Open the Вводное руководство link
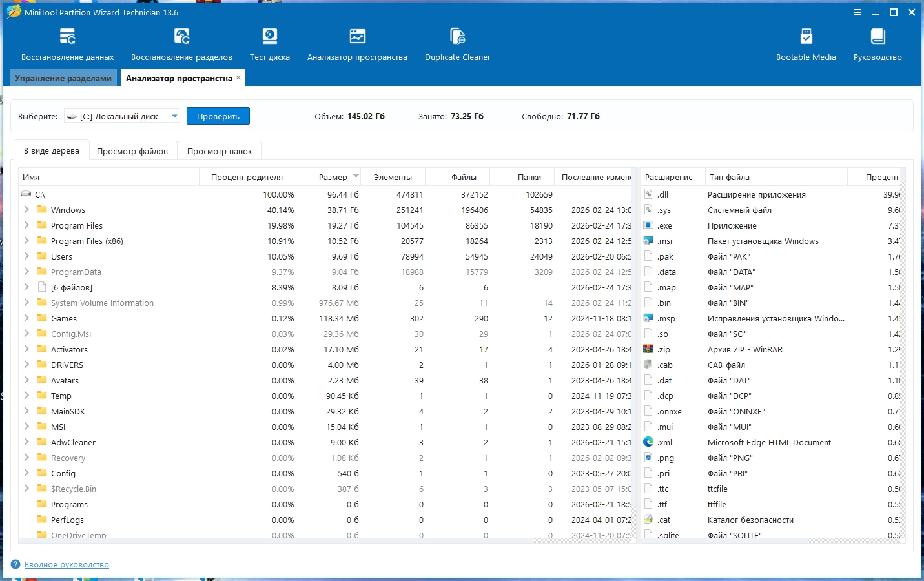 pos(67,565)
